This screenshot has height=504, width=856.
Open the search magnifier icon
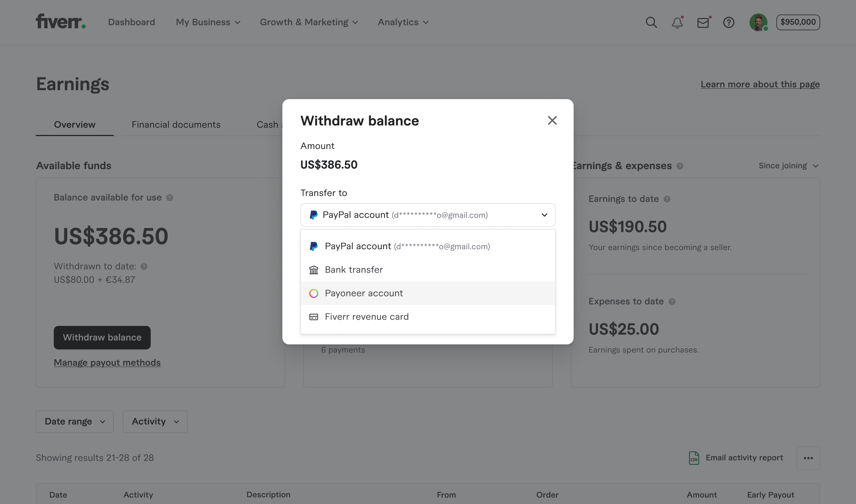[x=651, y=22]
